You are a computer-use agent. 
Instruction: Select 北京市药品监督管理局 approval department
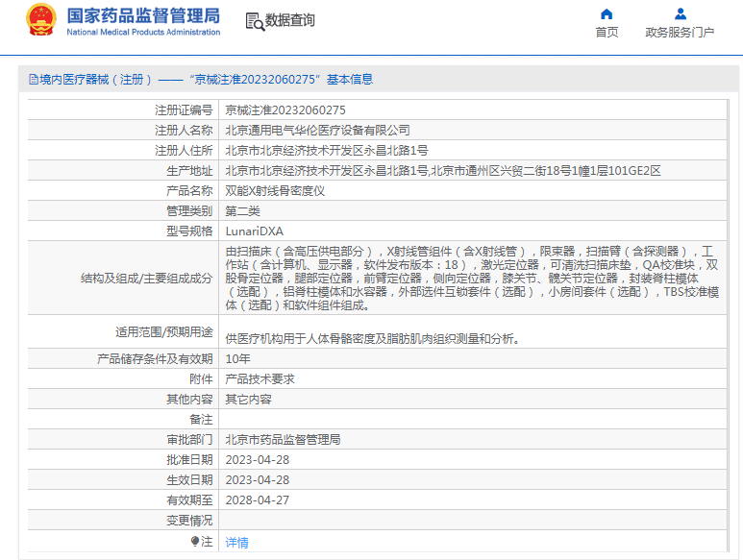(283, 439)
